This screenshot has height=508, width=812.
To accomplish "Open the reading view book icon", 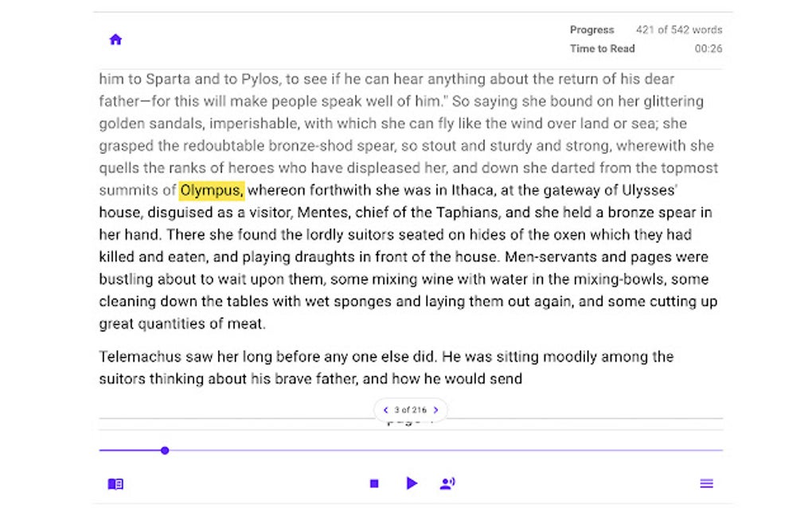I will tap(115, 483).
